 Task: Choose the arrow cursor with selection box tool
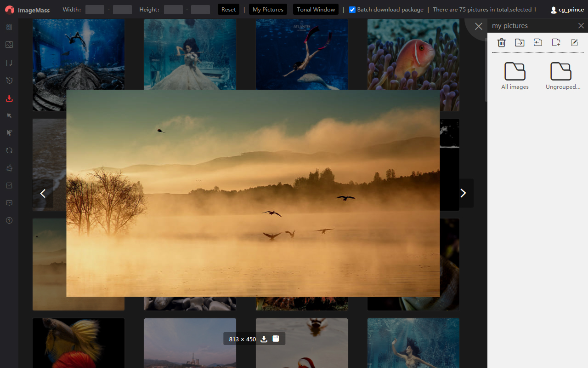point(9,133)
